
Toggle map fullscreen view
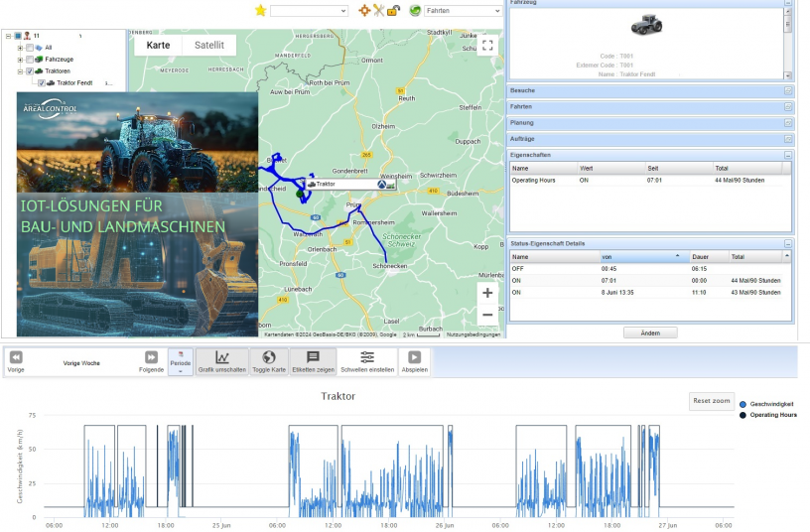point(487,45)
